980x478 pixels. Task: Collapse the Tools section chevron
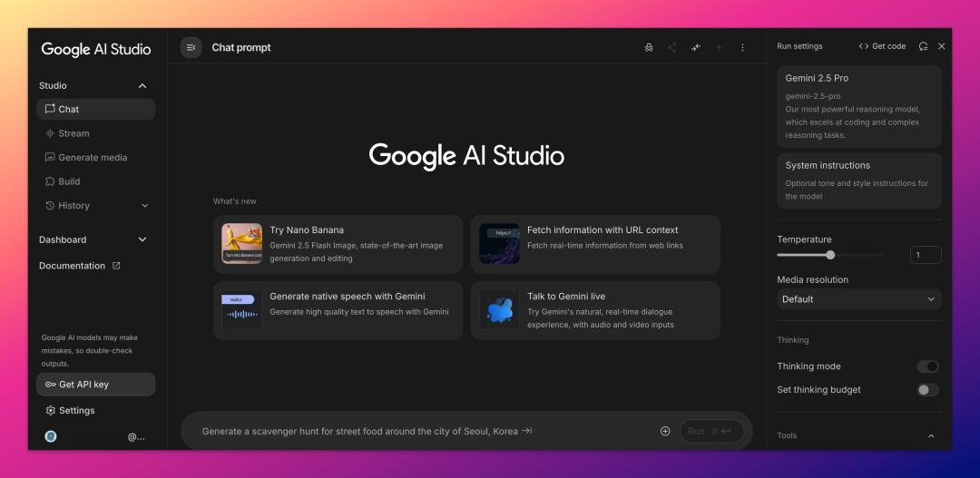931,436
